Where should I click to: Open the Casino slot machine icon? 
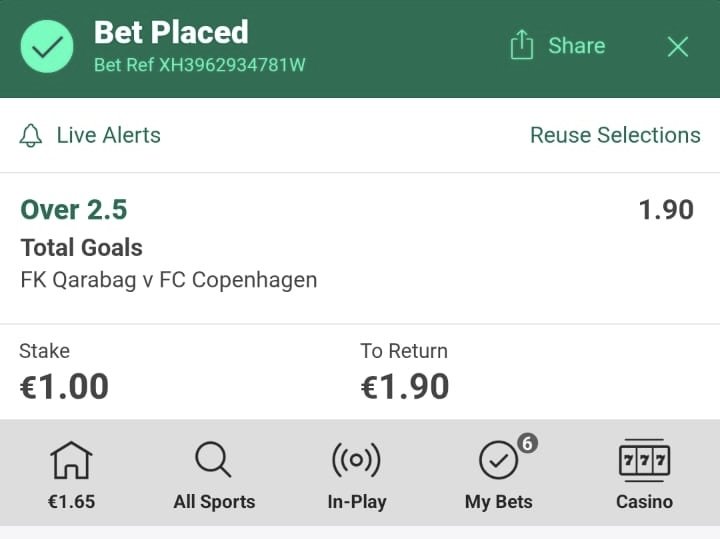[x=644, y=460]
